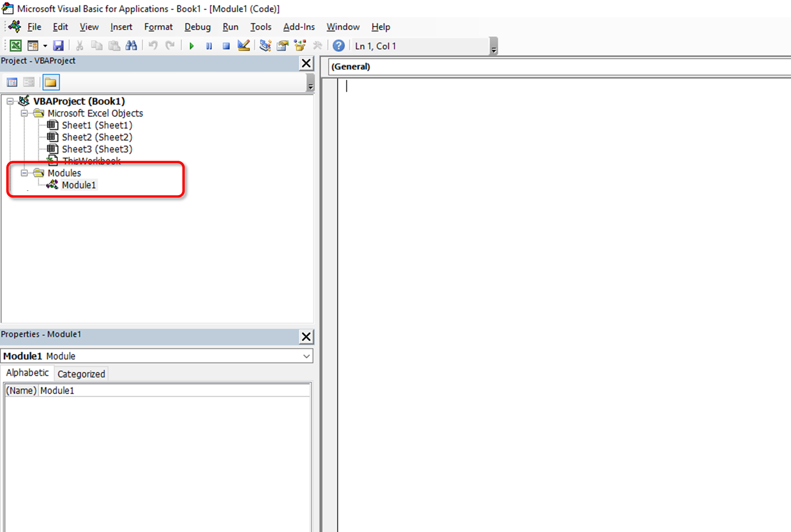The height and width of the screenshot is (532, 791).
Task: Save the workbook with the disk icon
Action: pos(58,45)
